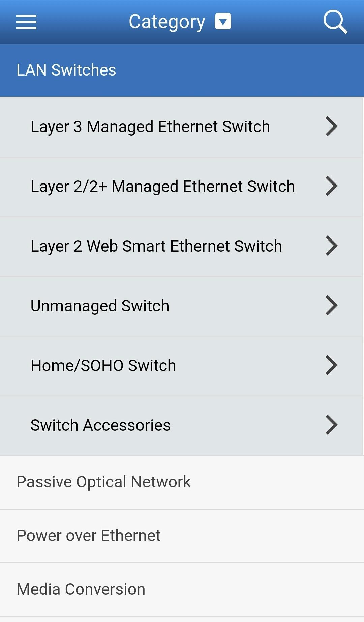Screen dimensions: 364x622
Task: Tap chevron next to Home/SOHO Switch
Action: (x=331, y=365)
